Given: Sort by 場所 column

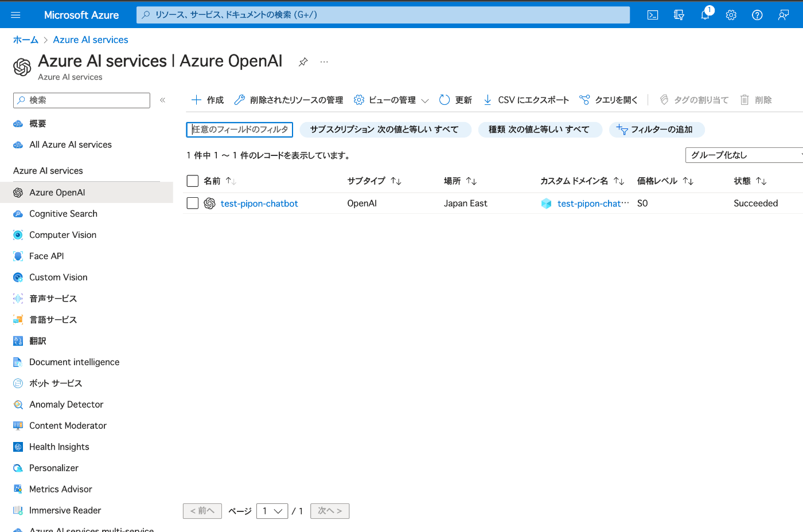Looking at the screenshot, I should click(x=461, y=181).
